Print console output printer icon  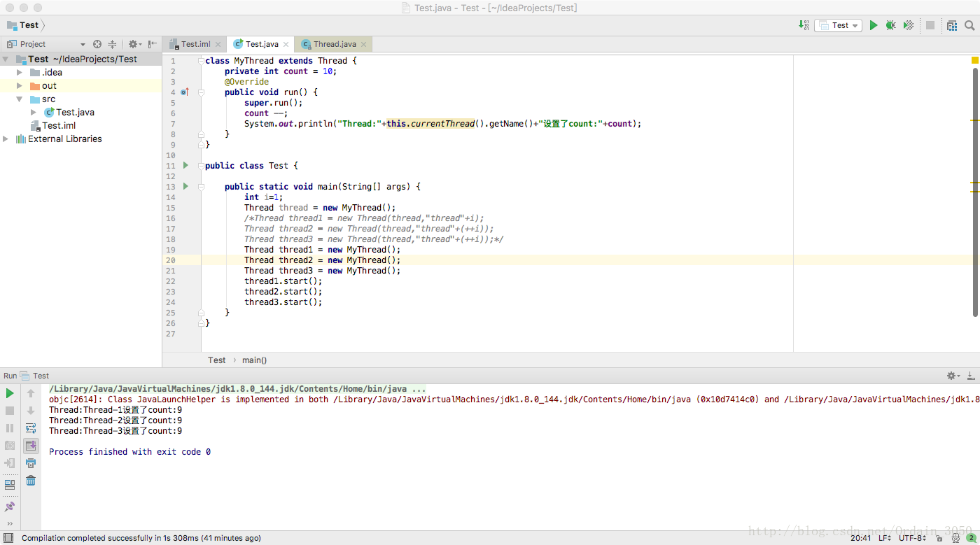pos(31,463)
